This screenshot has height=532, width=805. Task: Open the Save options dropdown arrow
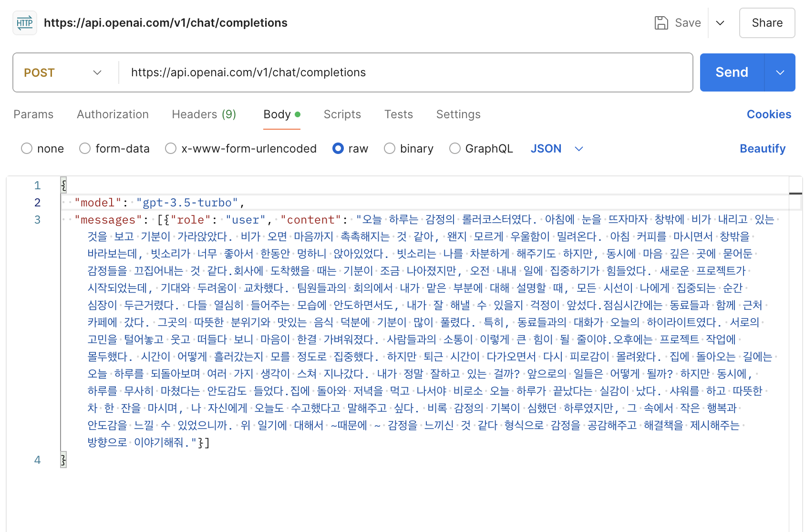pos(720,23)
